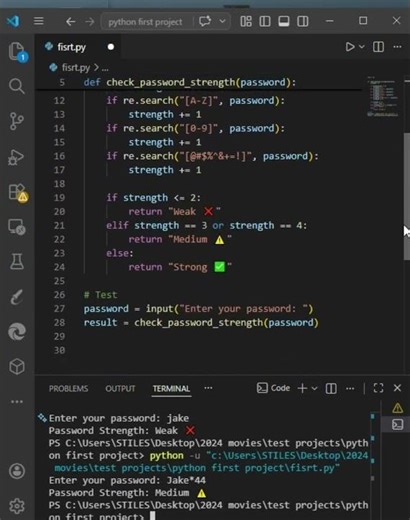This screenshot has width=410, height=520.
Task: Toggle the secondary side bar
Action: [x=303, y=22]
